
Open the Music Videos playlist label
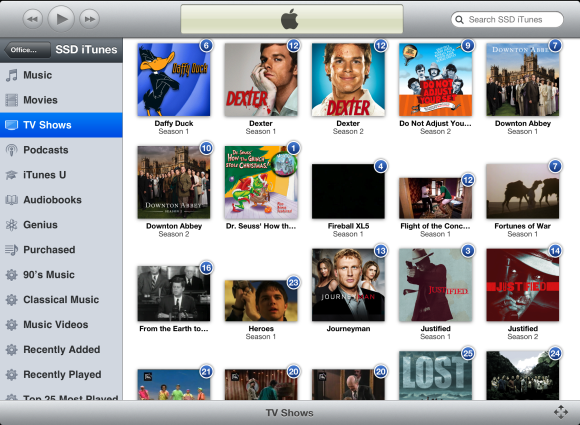coord(56,325)
